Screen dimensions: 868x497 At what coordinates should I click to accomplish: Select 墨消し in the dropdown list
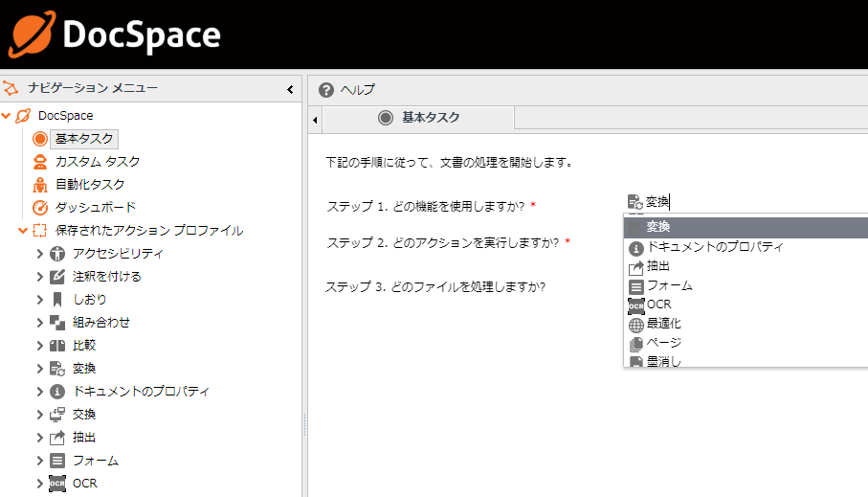click(746, 360)
